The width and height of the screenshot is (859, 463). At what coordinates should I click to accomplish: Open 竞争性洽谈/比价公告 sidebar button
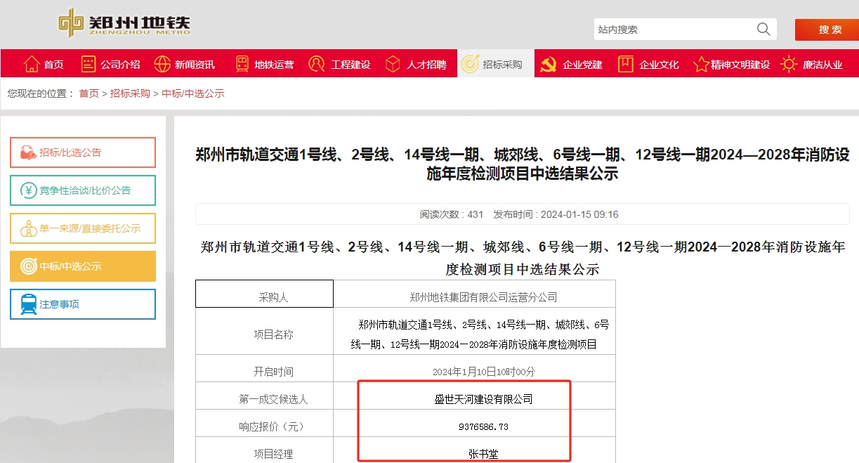(83, 190)
